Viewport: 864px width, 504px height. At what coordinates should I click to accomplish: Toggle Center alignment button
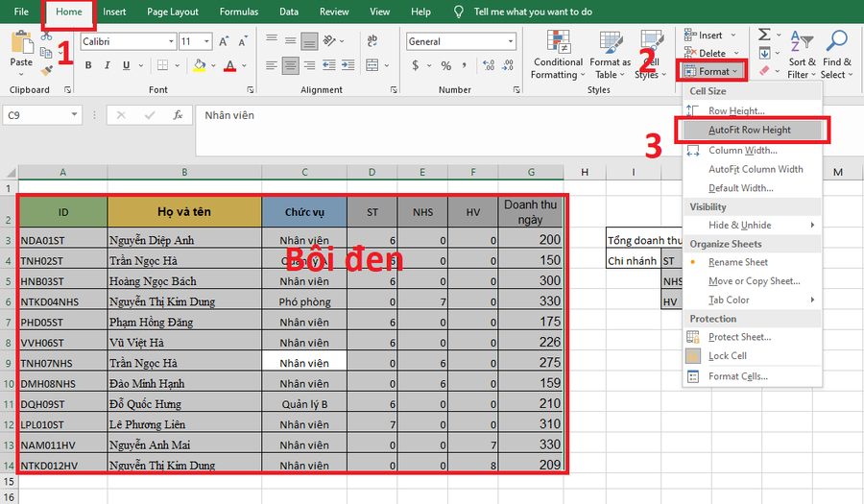290,65
